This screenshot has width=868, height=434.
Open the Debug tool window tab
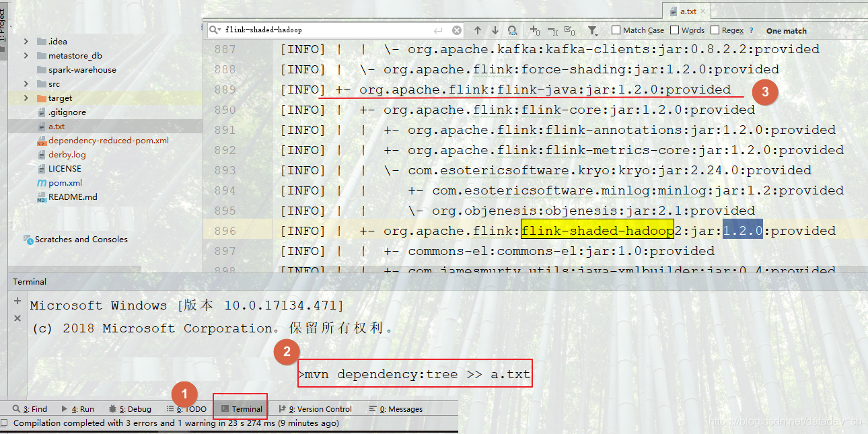coord(130,408)
